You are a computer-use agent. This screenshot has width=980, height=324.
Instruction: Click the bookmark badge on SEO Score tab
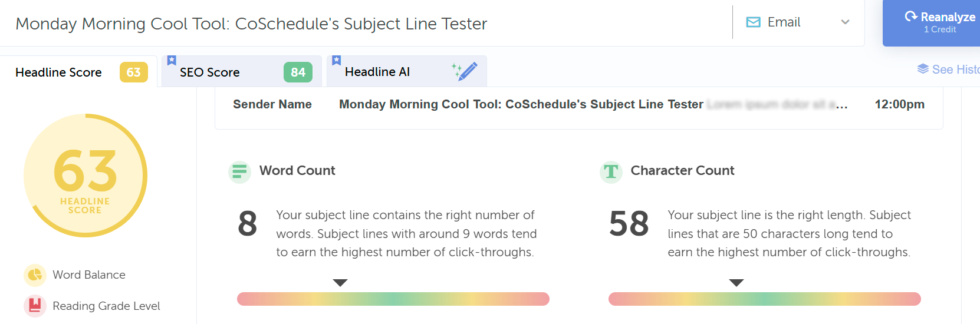(172, 60)
